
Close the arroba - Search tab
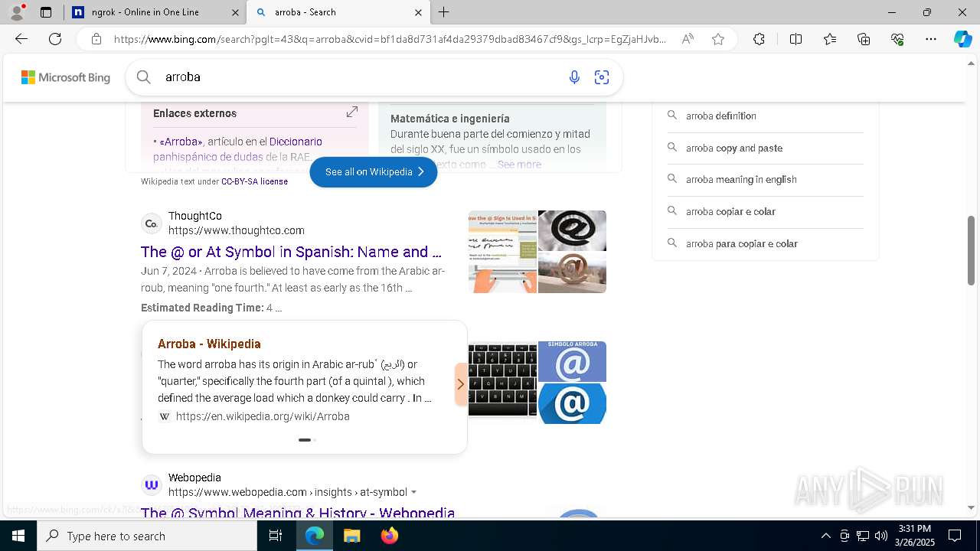[418, 12]
